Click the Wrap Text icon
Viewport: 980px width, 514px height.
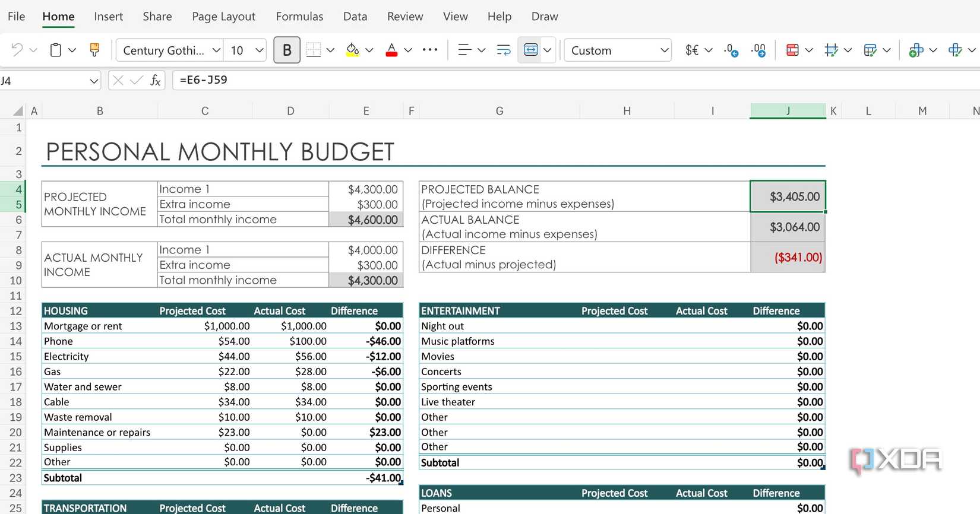tap(504, 50)
